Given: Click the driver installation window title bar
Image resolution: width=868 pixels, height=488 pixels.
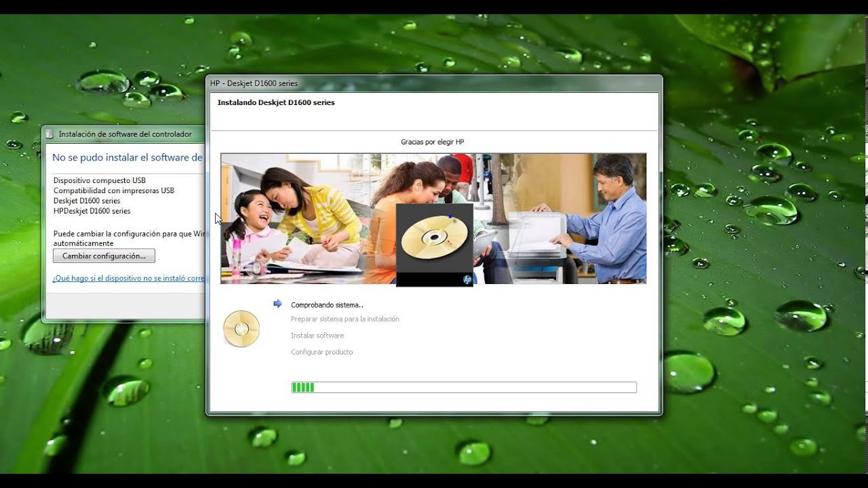Looking at the screenshot, I should (x=124, y=134).
